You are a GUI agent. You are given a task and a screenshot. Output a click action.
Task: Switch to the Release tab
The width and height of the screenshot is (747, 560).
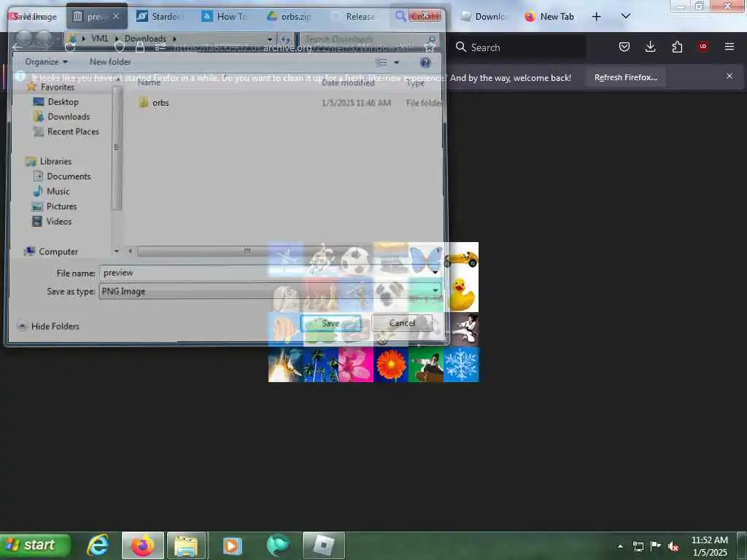[354, 17]
